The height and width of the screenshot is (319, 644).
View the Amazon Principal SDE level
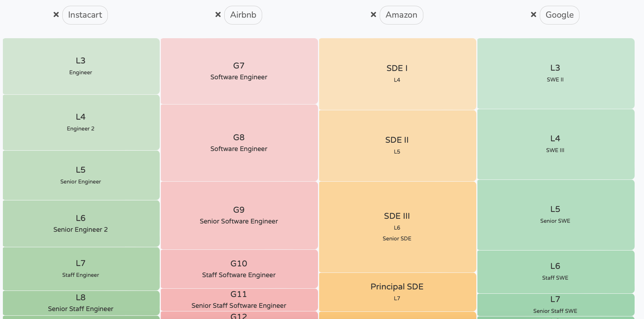(397, 292)
